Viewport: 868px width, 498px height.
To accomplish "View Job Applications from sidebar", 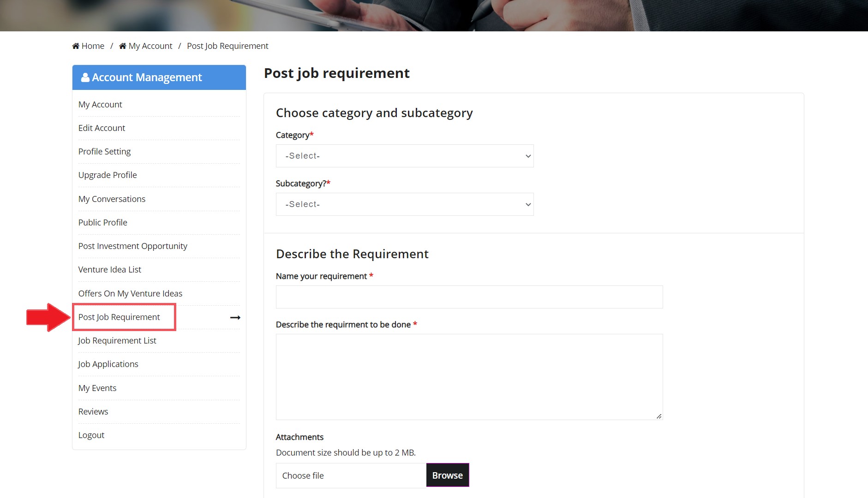I will (x=108, y=364).
